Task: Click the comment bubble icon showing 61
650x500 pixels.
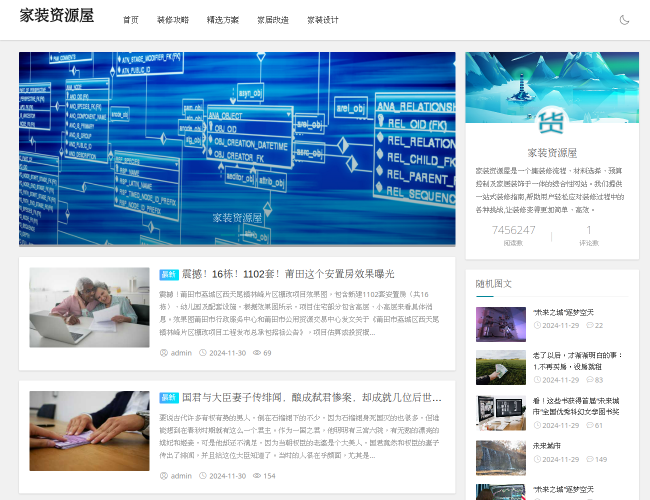Action: point(590,425)
